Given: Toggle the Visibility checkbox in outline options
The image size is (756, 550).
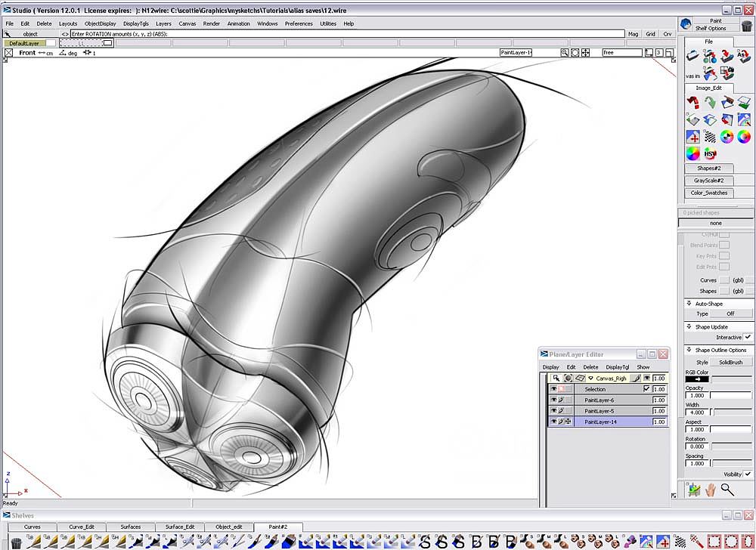Looking at the screenshot, I should 747,474.
